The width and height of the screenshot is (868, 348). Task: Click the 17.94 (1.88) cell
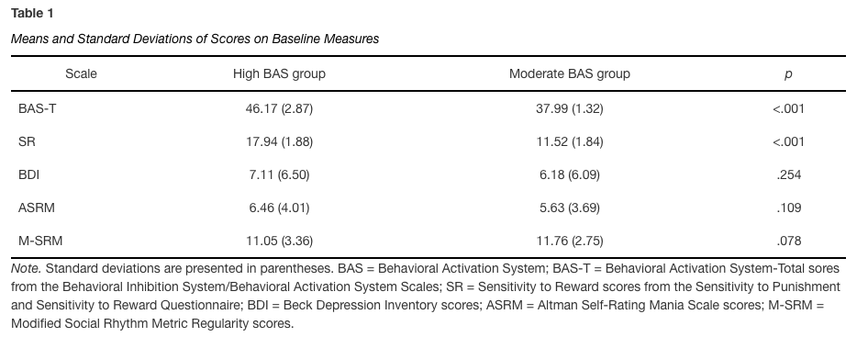(279, 141)
